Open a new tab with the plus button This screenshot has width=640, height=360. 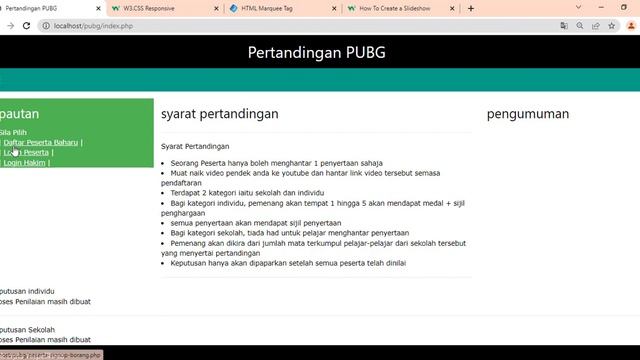click(x=471, y=8)
